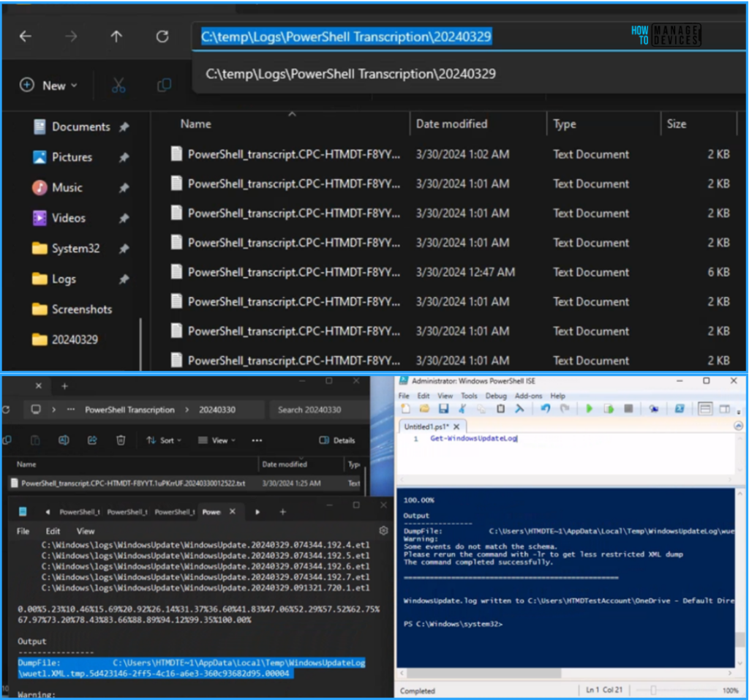The height and width of the screenshot is (700, 749).
Task: Click the This PC monitor icon in breadcrumb
Action: (x=36, y=410)
